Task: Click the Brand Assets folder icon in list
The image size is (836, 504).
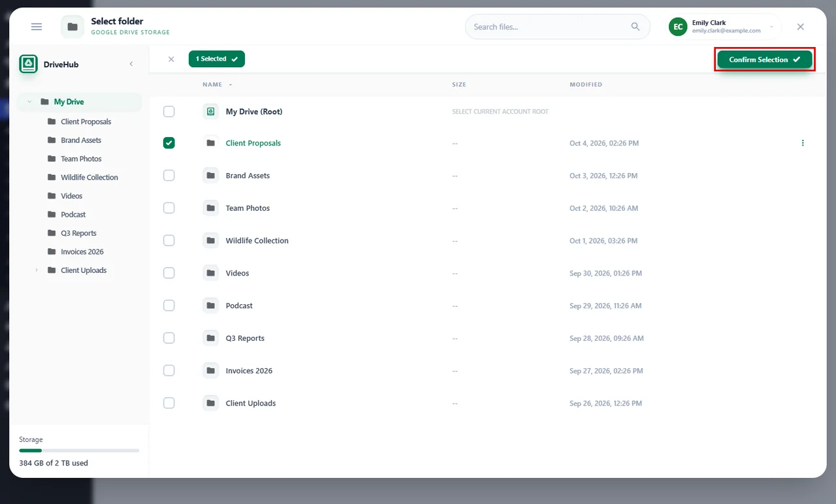Action: [x=210, y=176]
